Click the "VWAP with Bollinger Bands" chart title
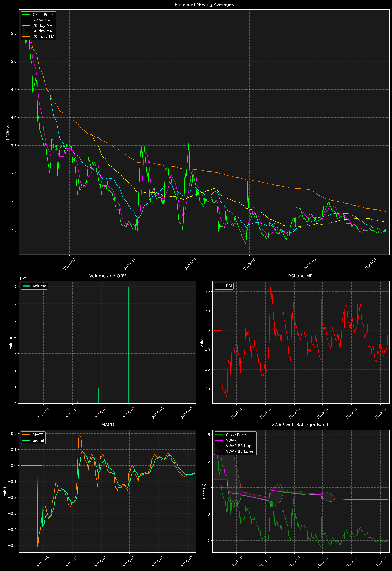392x571 pixels. pyautogui.click(x=301, y=425)
